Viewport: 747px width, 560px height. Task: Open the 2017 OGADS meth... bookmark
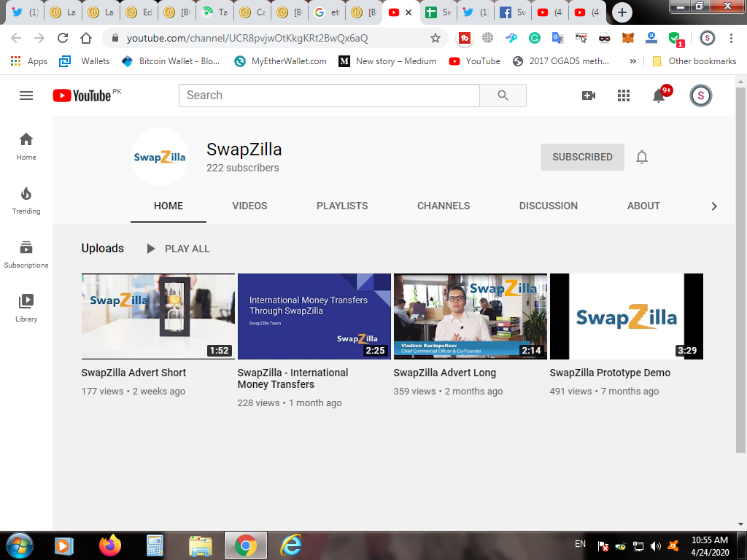(561, 61)
